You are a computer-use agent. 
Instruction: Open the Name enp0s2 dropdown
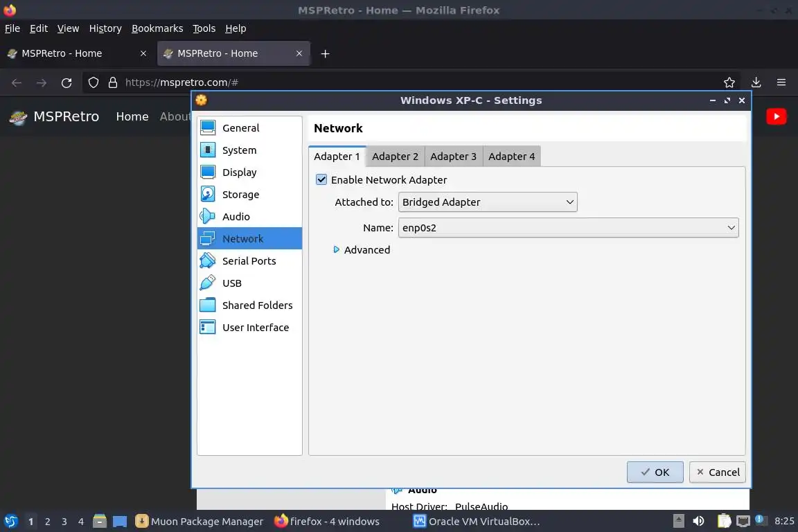point(569,228)
